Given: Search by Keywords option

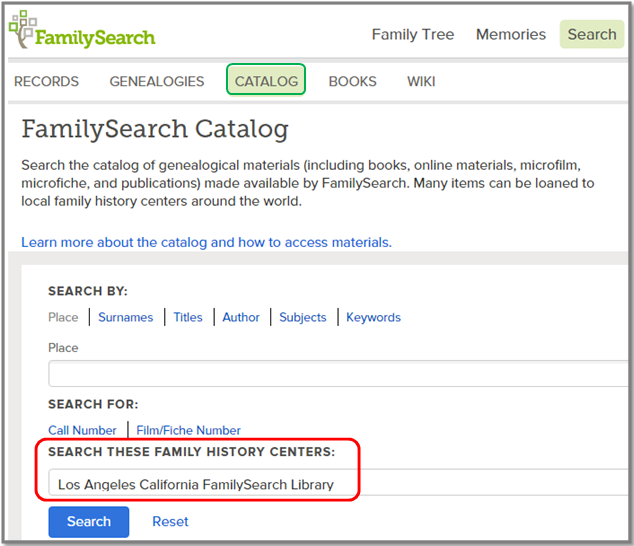Looking at the screenshot, I should (x=373, y=317).
